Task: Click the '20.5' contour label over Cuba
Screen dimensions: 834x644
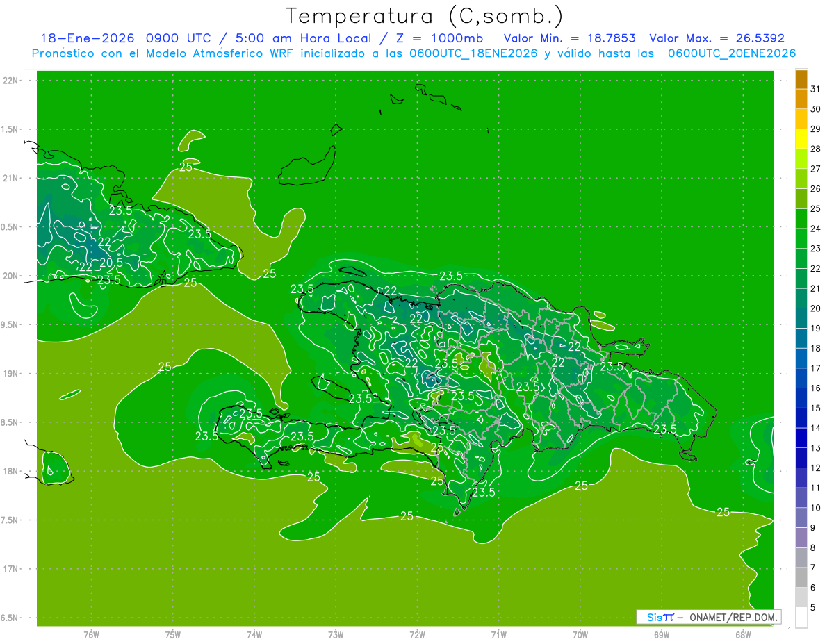Action: 111,263
